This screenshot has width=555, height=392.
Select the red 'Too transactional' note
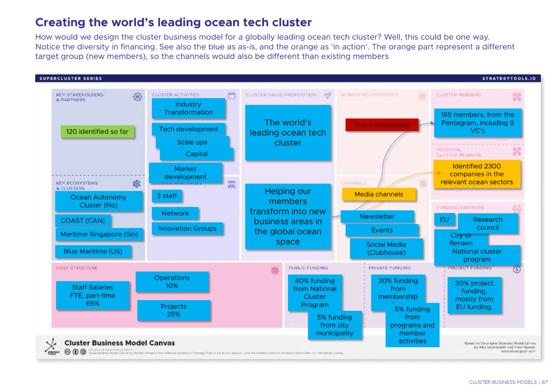(x=382, y=125)
